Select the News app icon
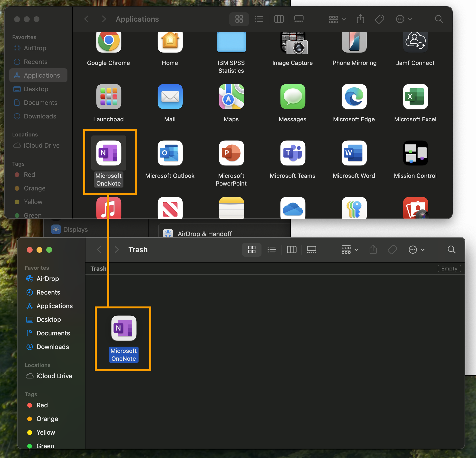Image resolution: width=476 pixels, height=458 pixels. coord(170,208)
